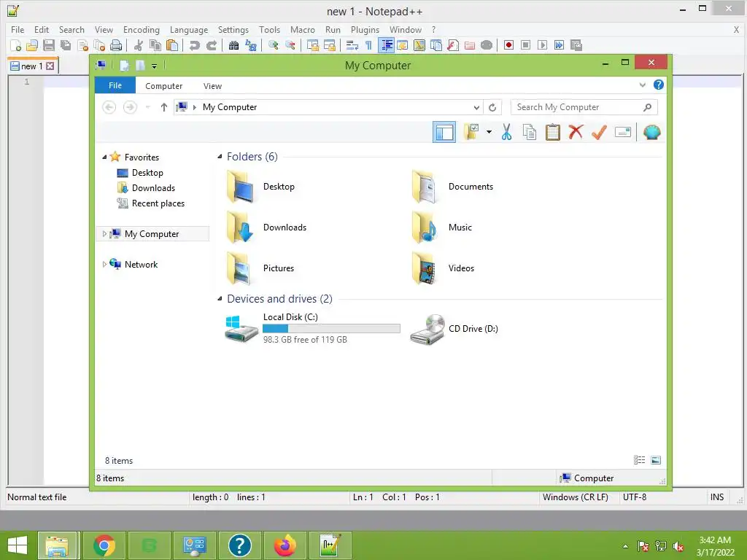Toggle the preview pane button in Explorer toolbar
The height and width of the screenshot is (560, 747).
[444, 132]
